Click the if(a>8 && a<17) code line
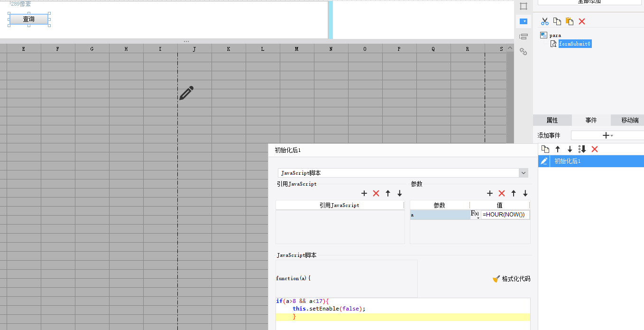 pos(303,301)
